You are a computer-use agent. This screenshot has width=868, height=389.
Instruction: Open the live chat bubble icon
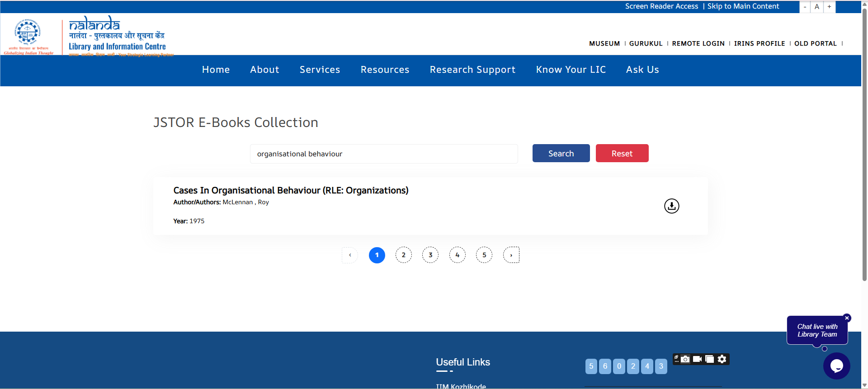[836, 366]
